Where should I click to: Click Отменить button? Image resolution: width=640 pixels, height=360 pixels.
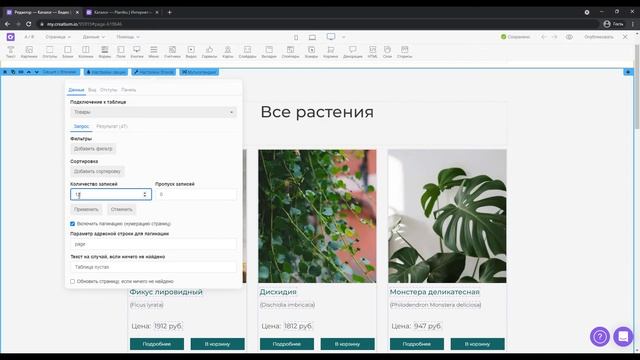tap(122, 209)
